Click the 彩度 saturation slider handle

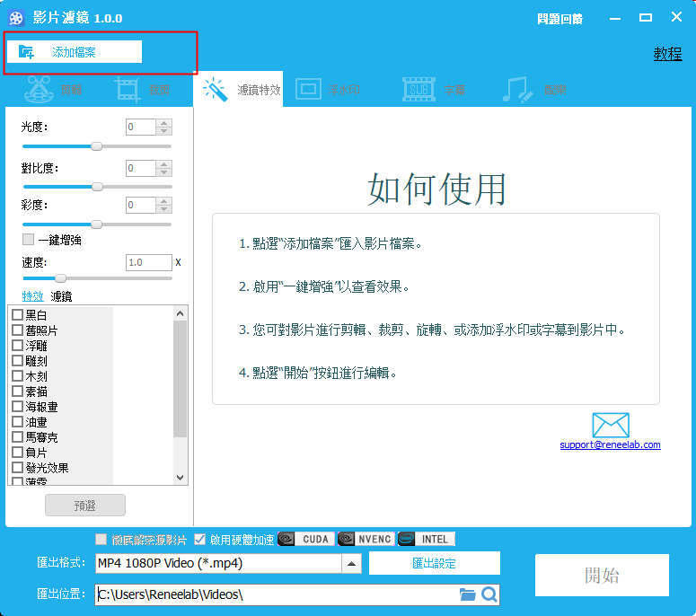pyautogui.click(x=96, y=224)
